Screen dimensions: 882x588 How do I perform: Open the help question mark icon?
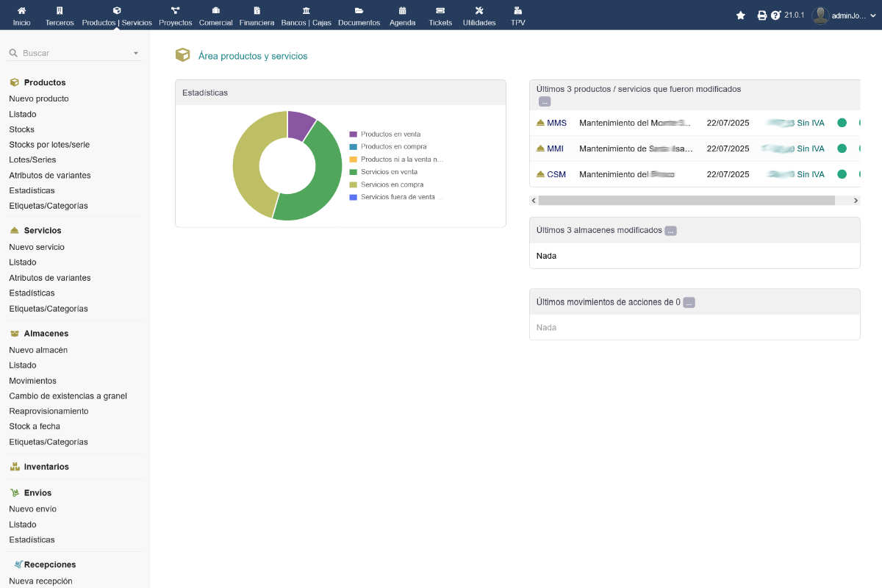pyautogui.click(x=775, y=15)
